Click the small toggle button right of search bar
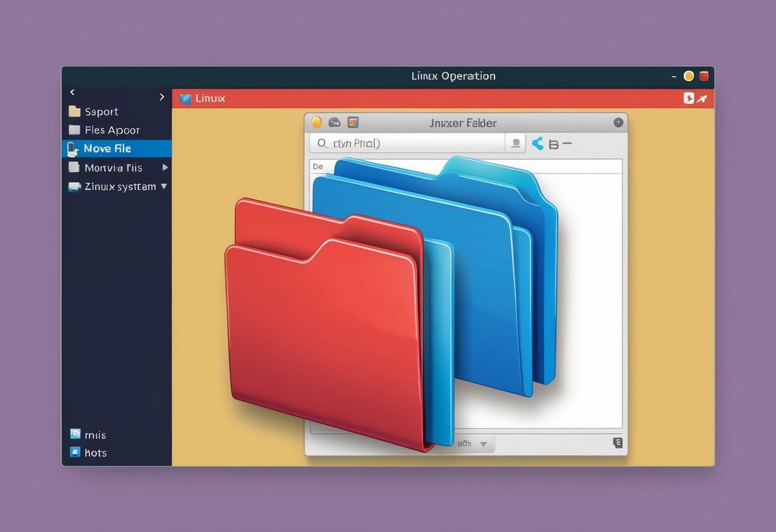This screenshot has width=776, height=532. click(x=515, y=143)
